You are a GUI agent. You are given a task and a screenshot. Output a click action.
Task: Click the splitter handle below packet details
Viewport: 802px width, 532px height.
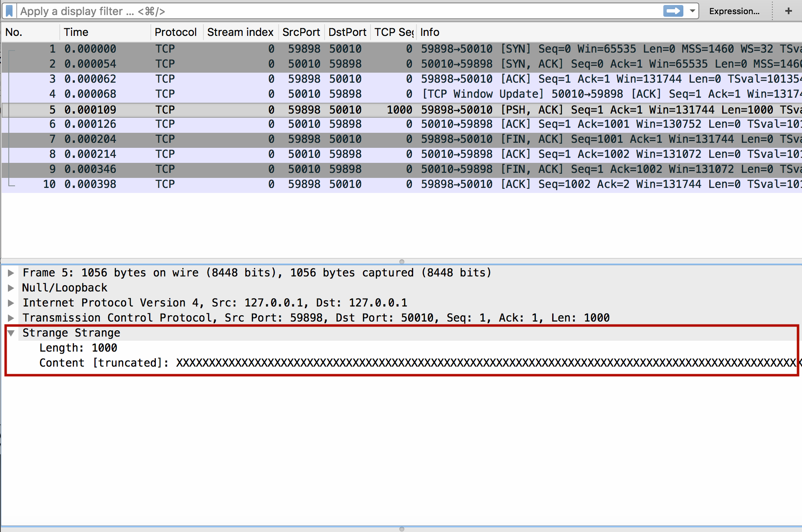click(401, 529)
